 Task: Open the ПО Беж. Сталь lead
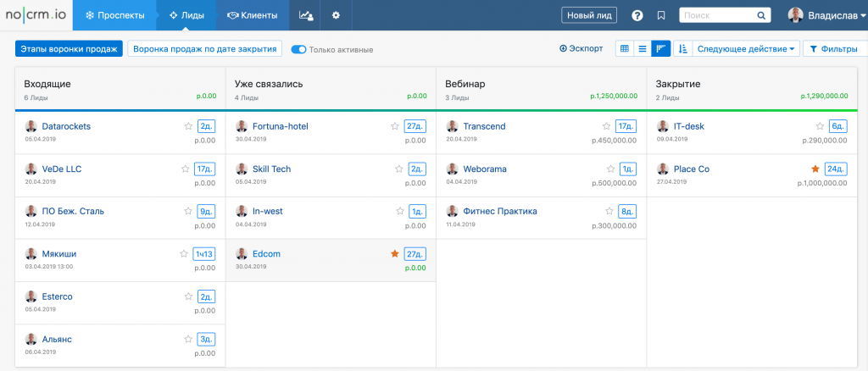pyautogui.click(x=73, y=211)
